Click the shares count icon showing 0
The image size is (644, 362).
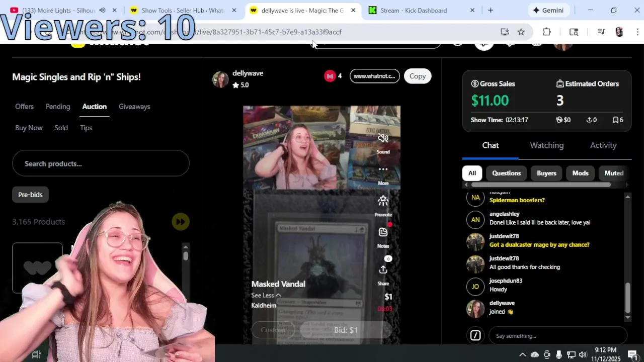pos(589,120)
